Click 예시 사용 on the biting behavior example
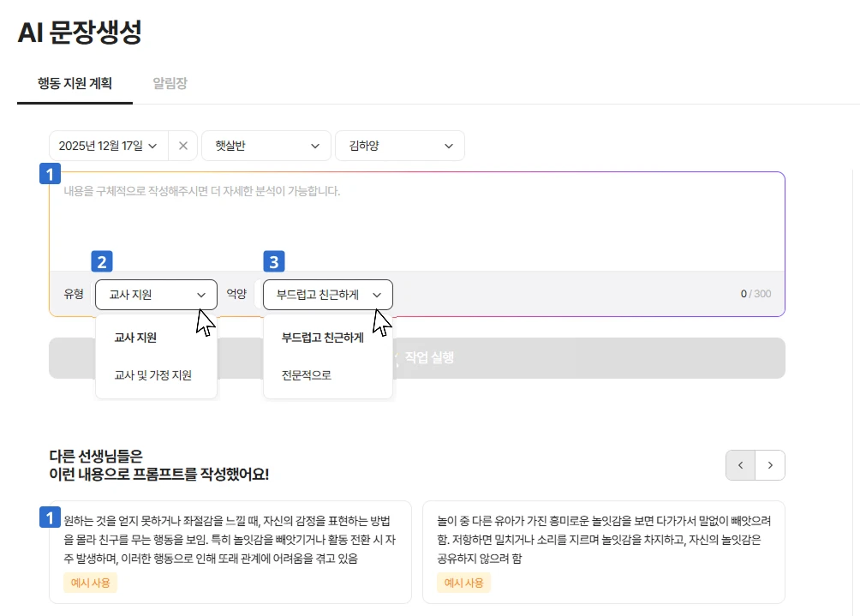860x616 pixels. [90, 583]
